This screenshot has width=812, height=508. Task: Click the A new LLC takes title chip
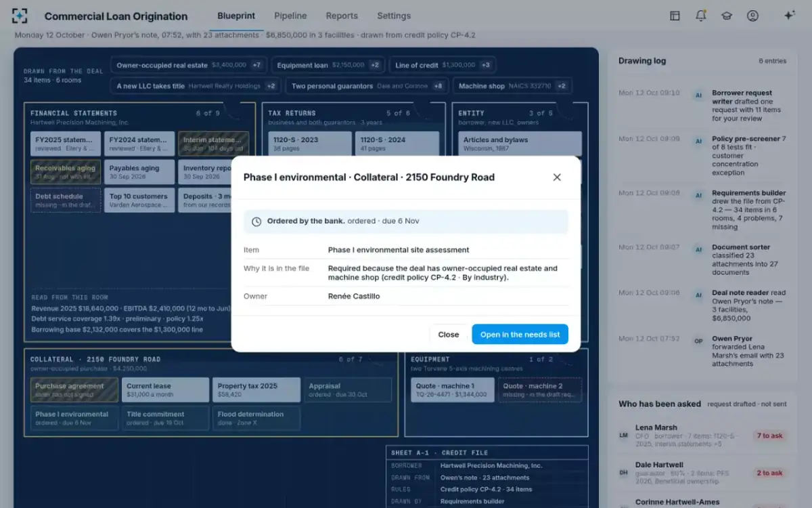[x=196, y=86]
